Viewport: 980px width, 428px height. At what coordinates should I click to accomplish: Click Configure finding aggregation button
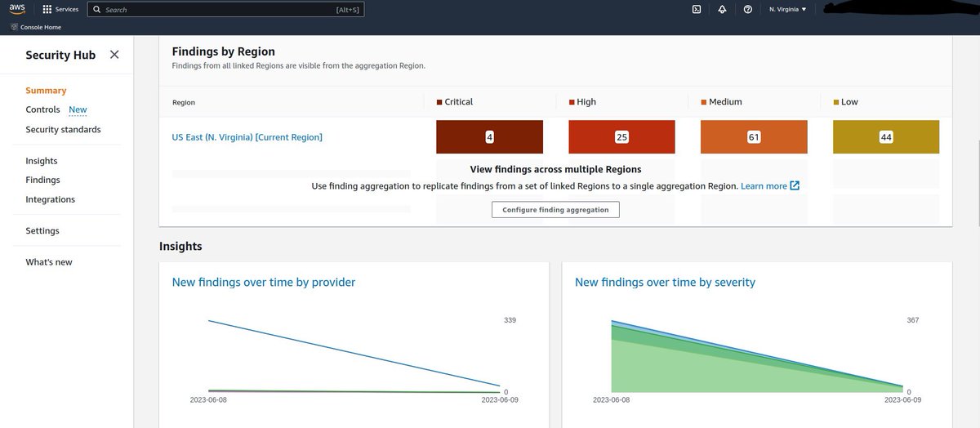pos(555,210)
